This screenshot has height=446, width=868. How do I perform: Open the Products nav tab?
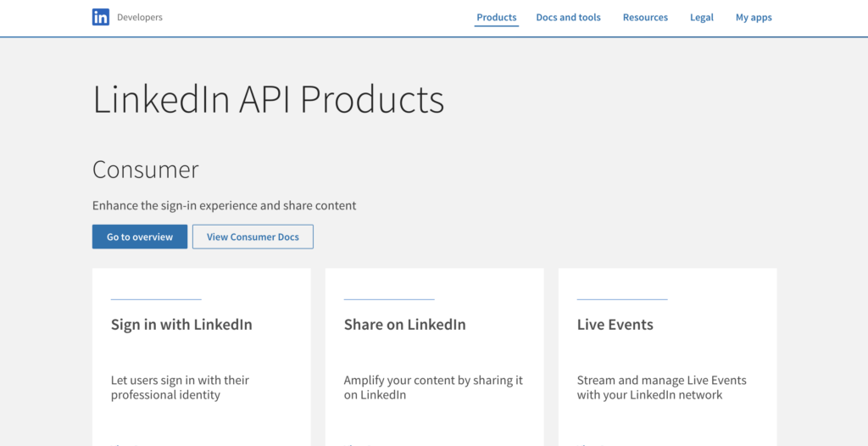(497, 17)
